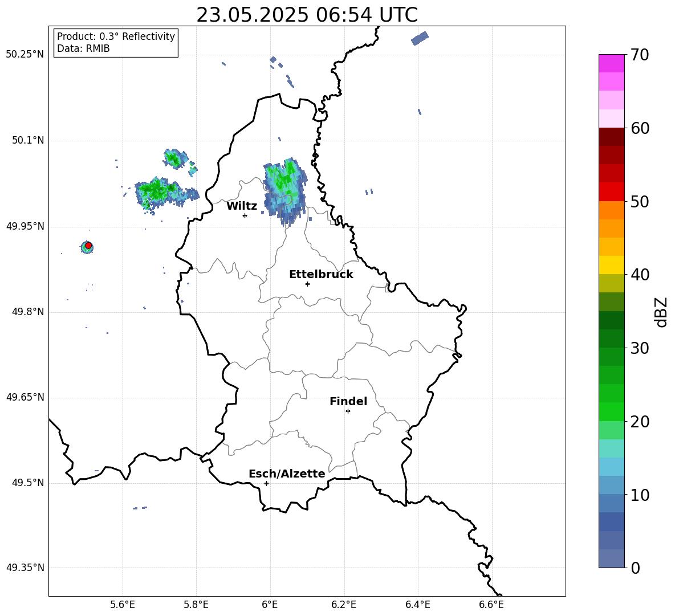Pick the orange swatch just below 50

point(611,210)
